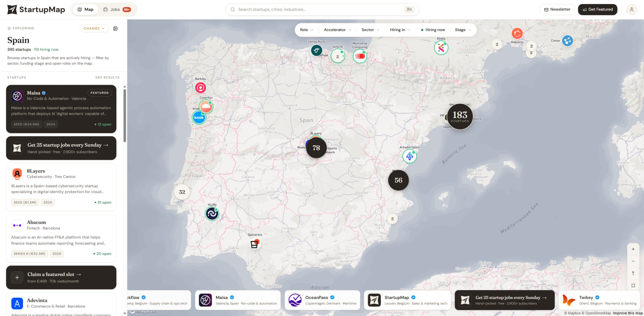Zoom in on the map
644x316 pixels.
point(633,249)
